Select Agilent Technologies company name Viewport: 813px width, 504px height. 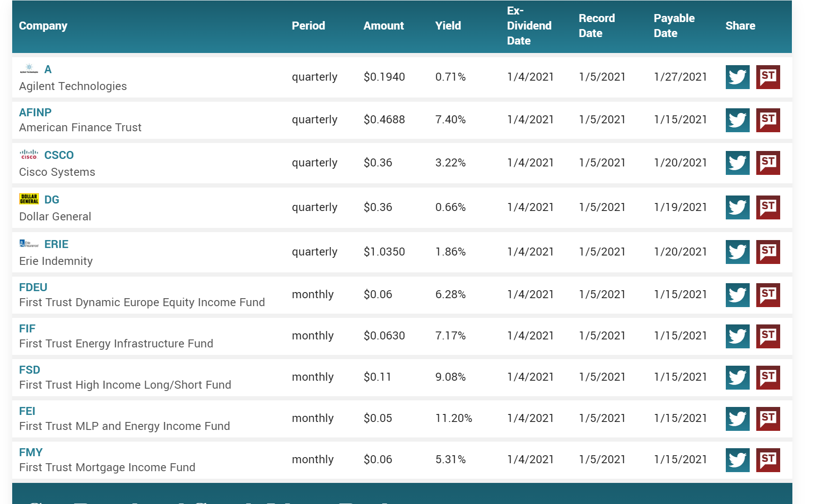(73, 86)
